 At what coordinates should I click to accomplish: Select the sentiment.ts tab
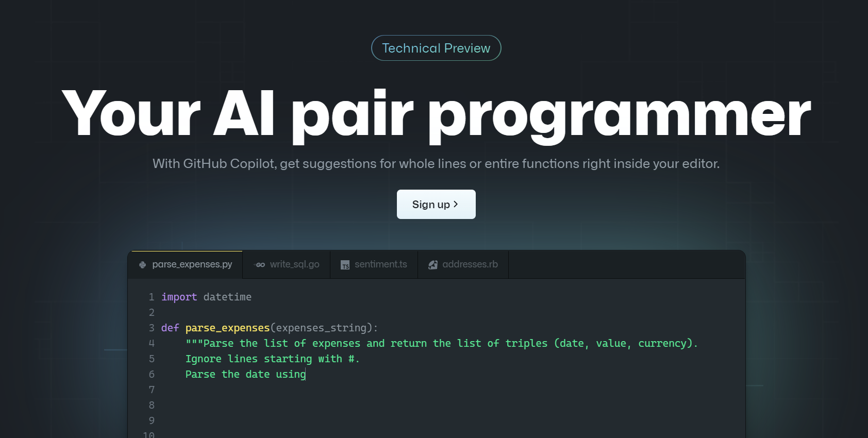click(x=374, y=264)
